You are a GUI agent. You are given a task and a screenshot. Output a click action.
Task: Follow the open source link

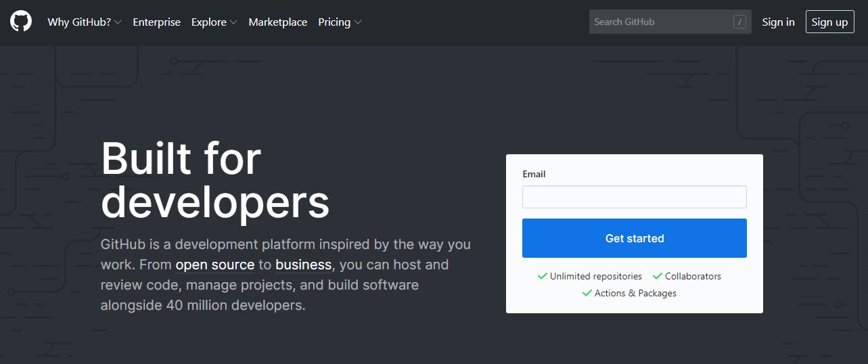click(215, 265)
